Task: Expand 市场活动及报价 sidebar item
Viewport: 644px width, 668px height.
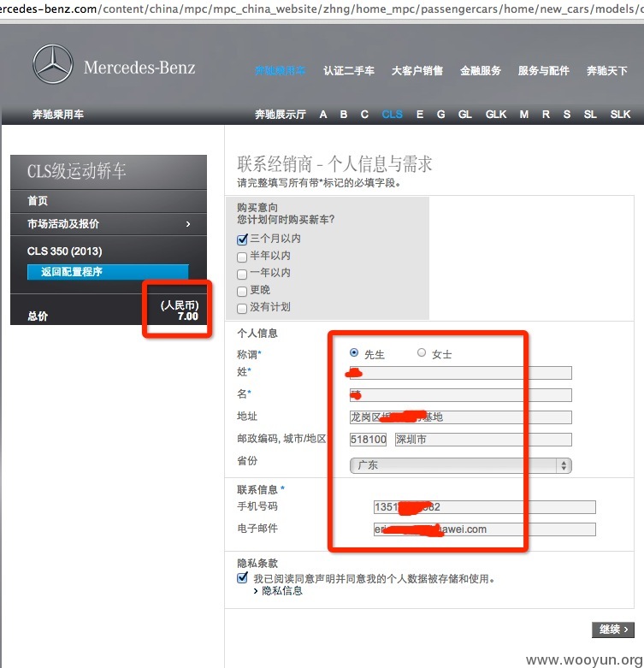Action: tap(109, 224)
